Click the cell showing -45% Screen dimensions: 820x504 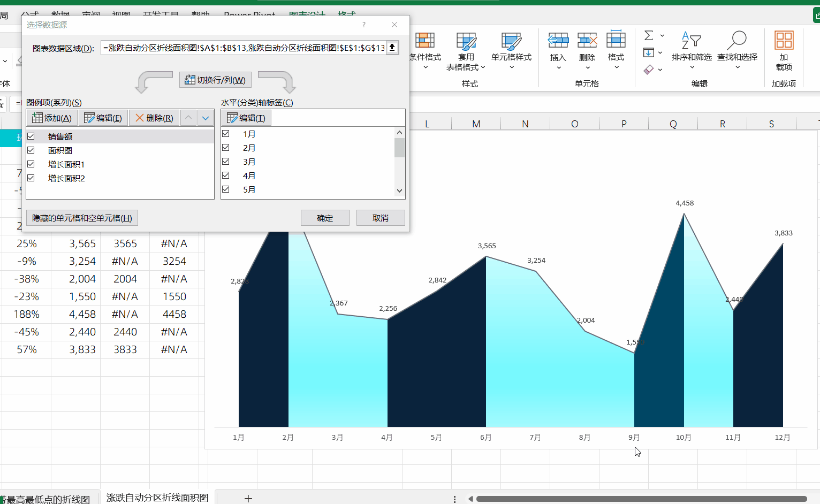(x=26, y=332)
